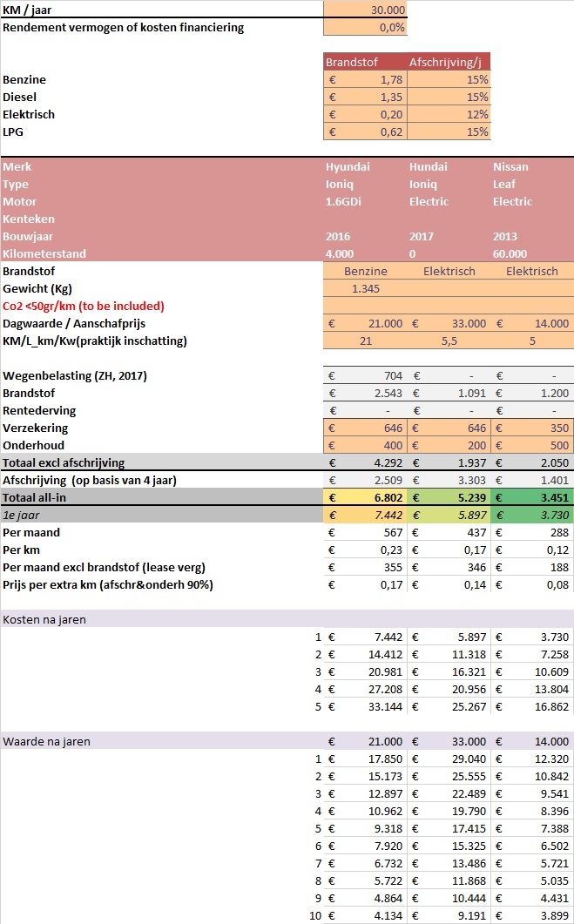The height and width of the screenshot is (924, 574).
Task: Select the Onderhoud 500 cell
Action: 532,446
